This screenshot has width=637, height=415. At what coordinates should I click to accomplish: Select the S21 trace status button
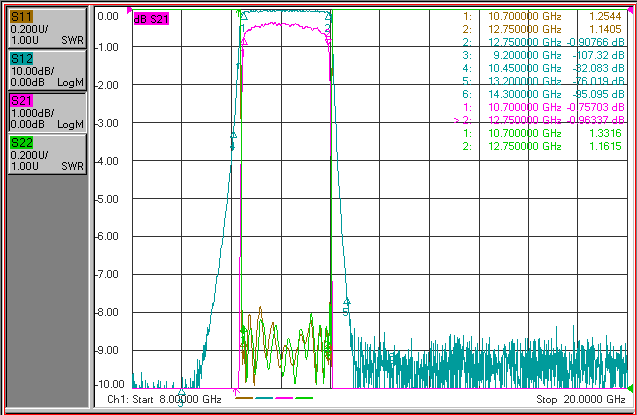click(x=47, y=112)
